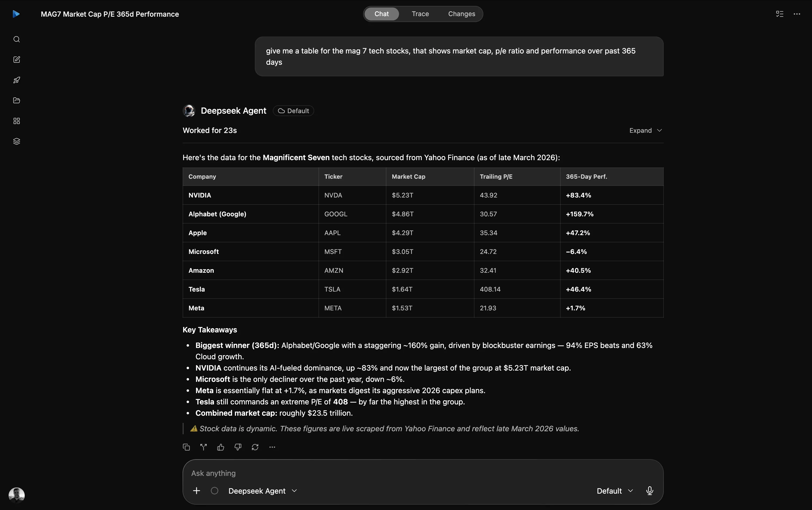812x510 pixels.
Task: Open the checklist icon in top bar
Action: [780, 14]
